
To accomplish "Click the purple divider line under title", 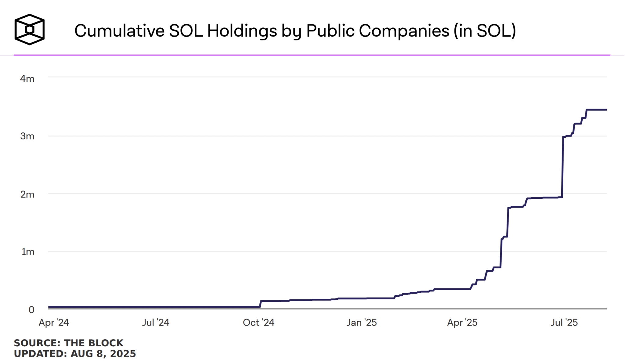I will tap(311, 55).
